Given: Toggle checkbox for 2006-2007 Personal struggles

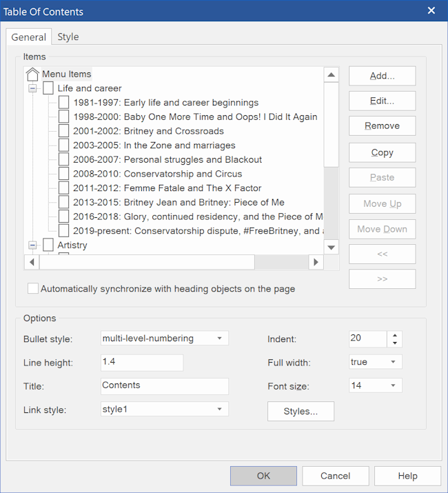Looking at the screenshot, I should 64,159.
